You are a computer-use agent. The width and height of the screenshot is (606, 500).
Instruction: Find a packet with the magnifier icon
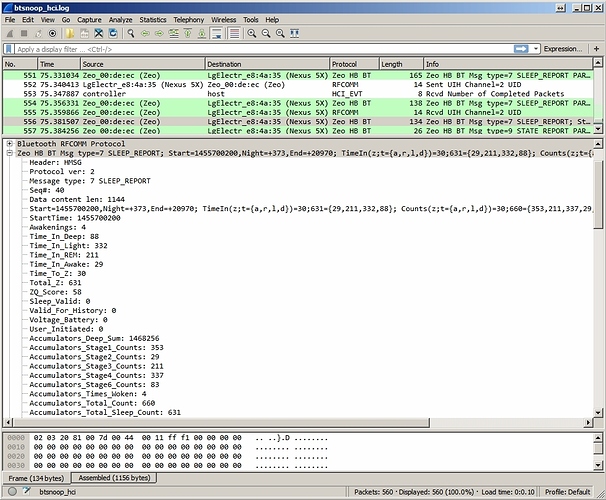(131, 34)
